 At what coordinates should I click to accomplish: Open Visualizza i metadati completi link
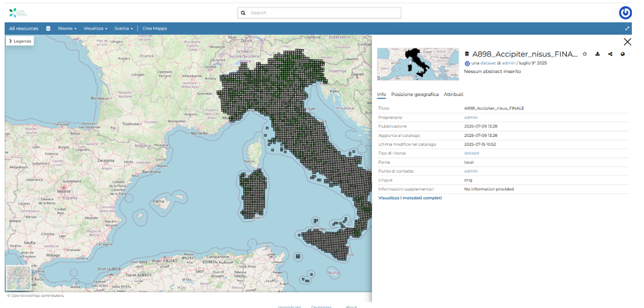tap(410, 198)
